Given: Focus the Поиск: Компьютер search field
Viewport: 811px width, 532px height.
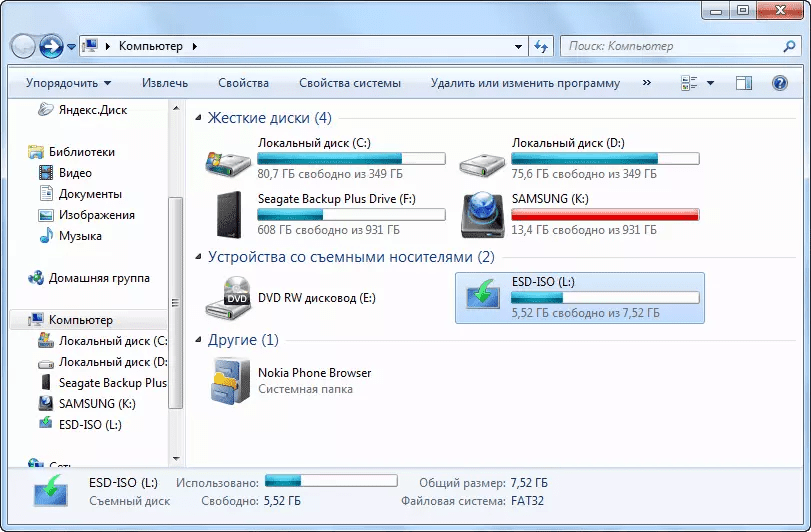Looking at the screenshot, I should click(672, 46).
